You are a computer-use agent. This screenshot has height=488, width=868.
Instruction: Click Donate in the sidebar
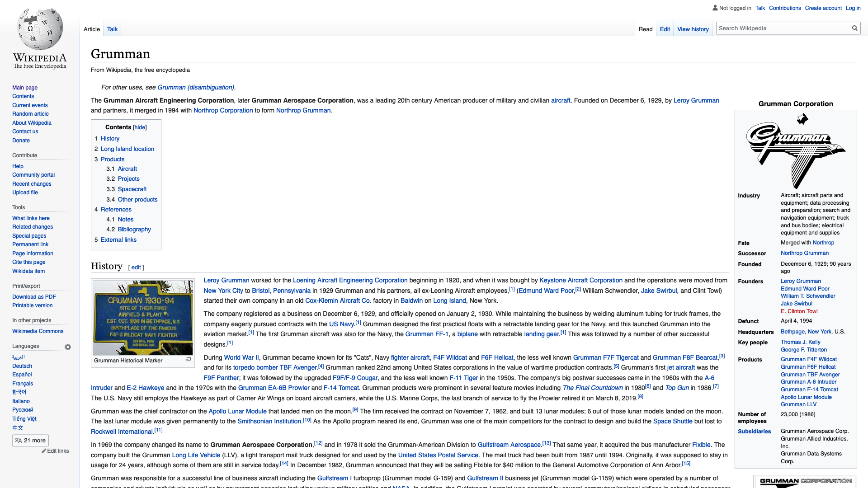tap(21, 141)
